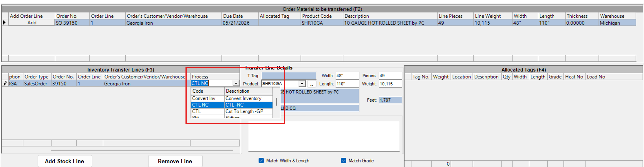Select the partially visible Slitting option in process list

point(232,117)
